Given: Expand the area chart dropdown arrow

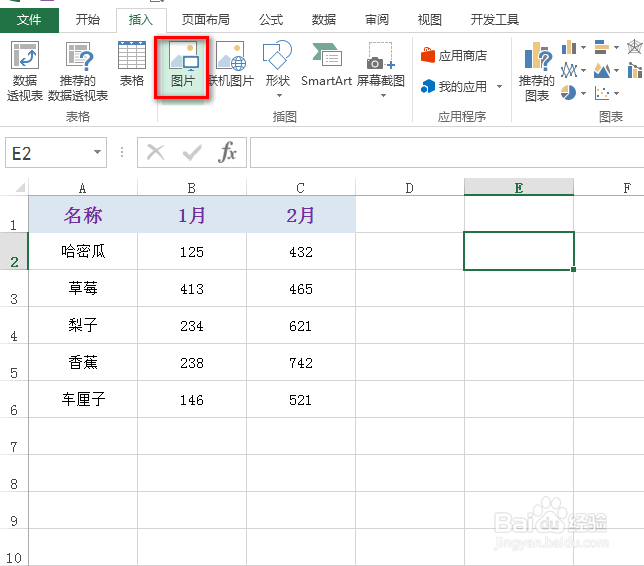Looking at the screenshot, I should click(x=616, y=71).
